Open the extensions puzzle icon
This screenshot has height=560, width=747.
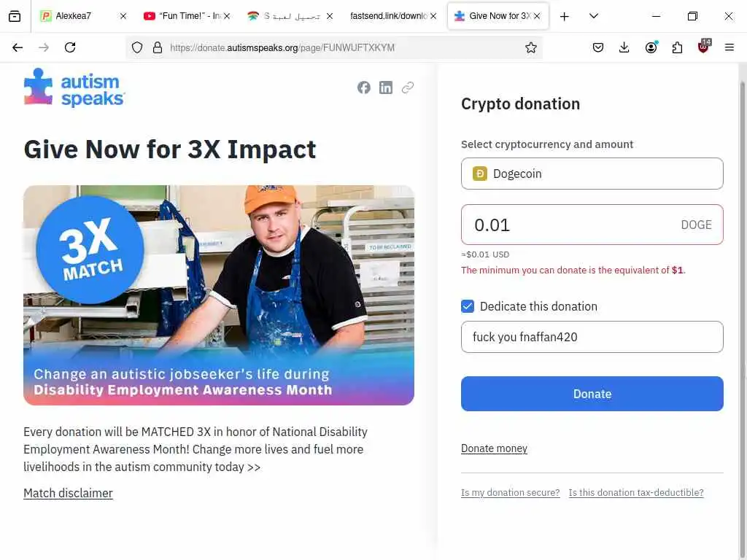pos(677,47)
